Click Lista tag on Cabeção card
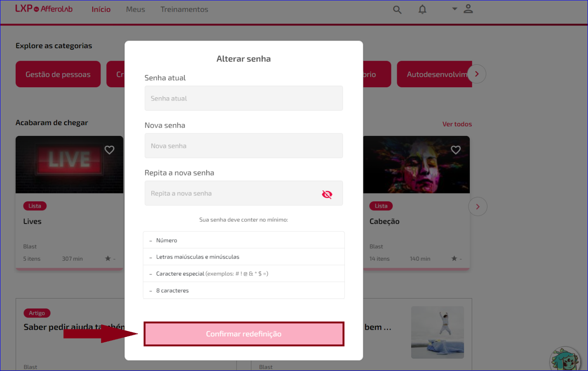The image size is (588, 371). pyautogui.click(x=381, y=206)
